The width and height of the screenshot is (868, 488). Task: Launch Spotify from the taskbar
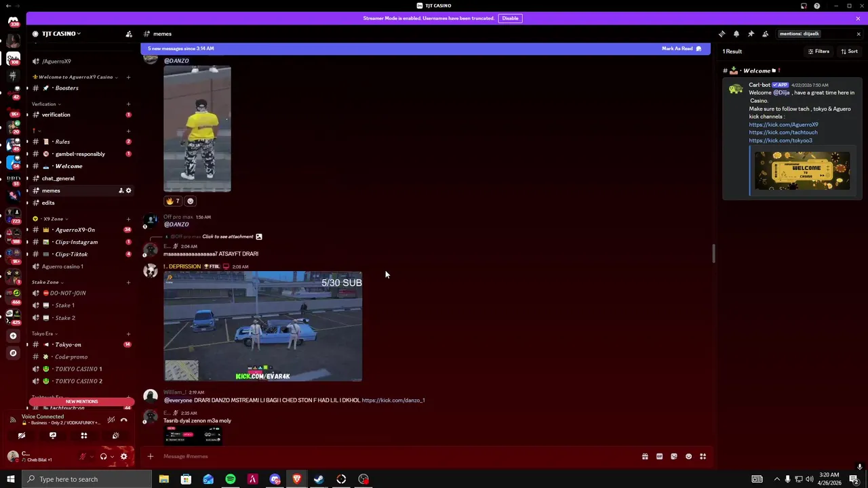pyautogui.click(x=231, y=479)
